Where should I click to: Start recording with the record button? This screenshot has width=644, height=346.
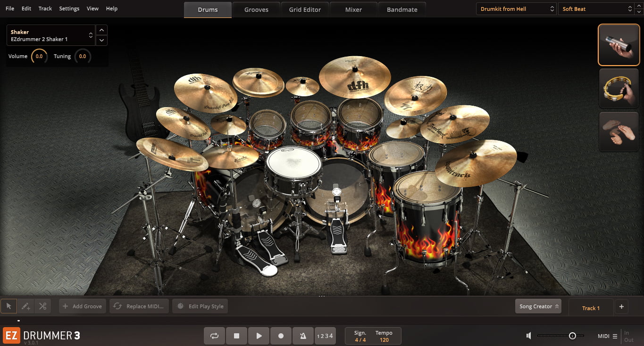281,336
